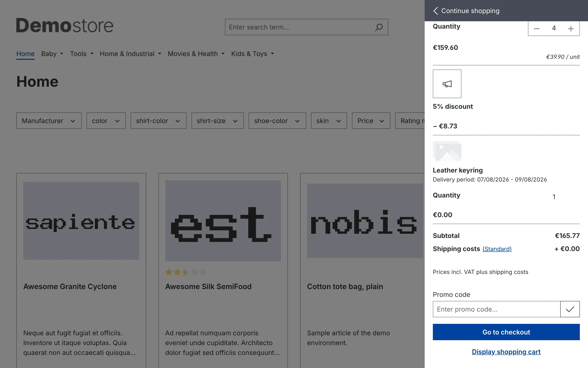Click the nobis product image
Image resolution: width=588 pixels, height=368 pixels.
pos(365,221)
